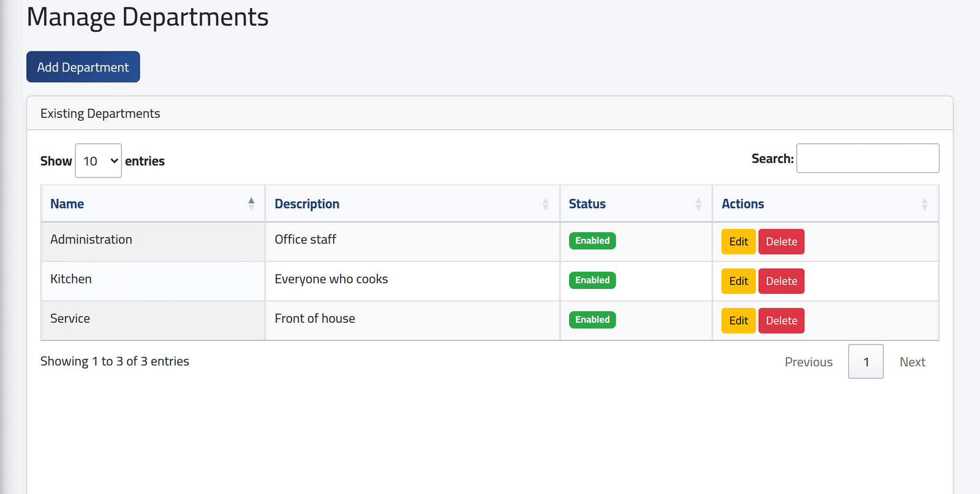
Task: Edit the Administration department
Action: [x=739, y=242]
